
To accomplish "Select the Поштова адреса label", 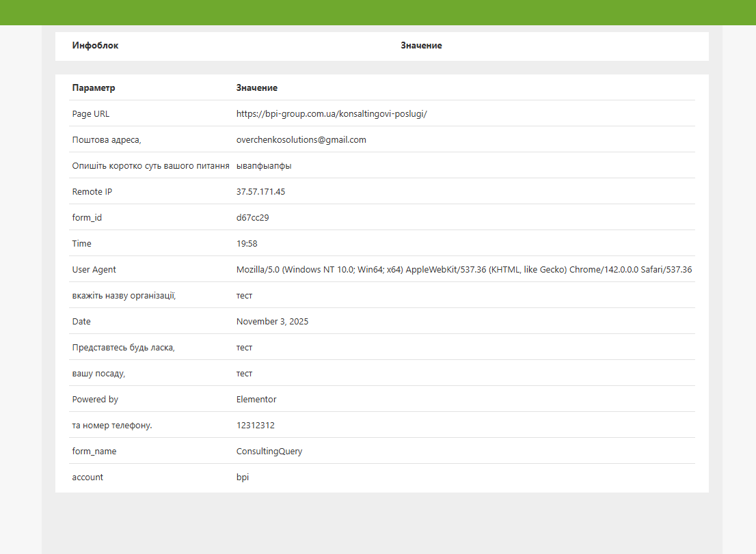I will pyautogui.click(x=107, y=140).
